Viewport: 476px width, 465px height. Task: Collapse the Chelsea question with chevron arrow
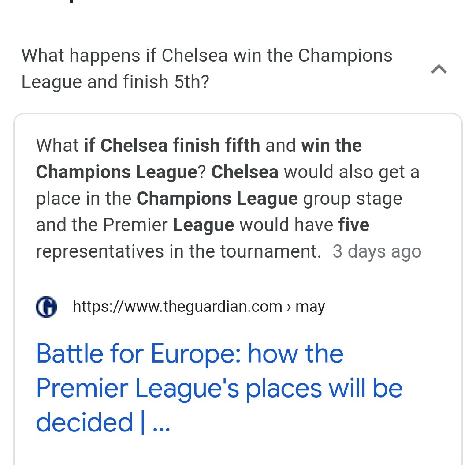[x=439, y=69]
